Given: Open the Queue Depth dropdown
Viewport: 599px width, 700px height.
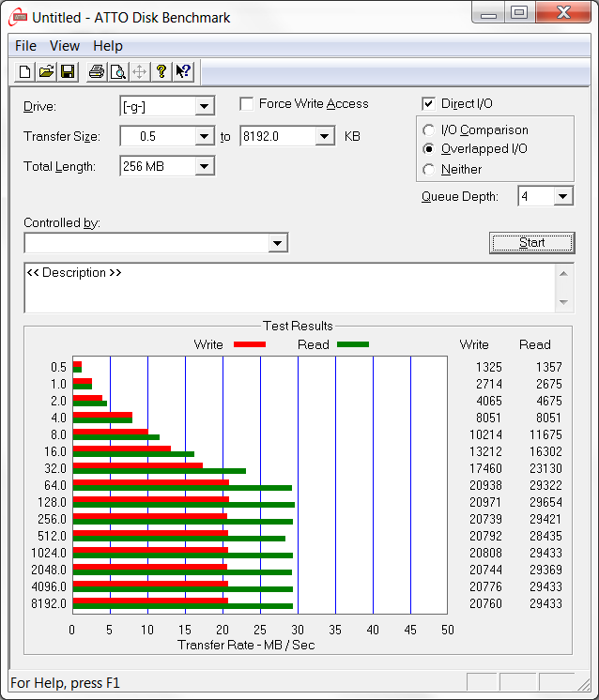Looking at the screenshot, I should [x=562, y=196].
